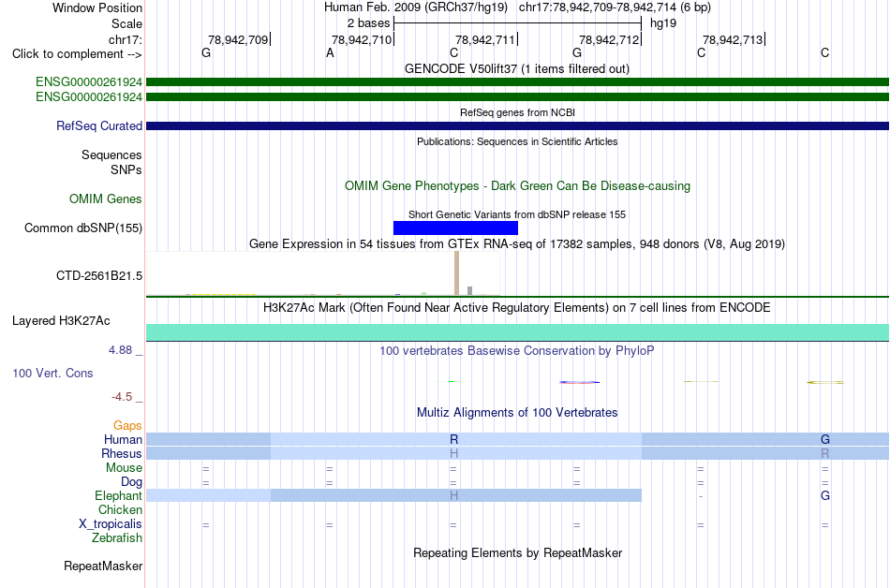Screen dimensions: 890x588
Task: Click the Sequences publications track label
Action: click(x=111, y=154)
